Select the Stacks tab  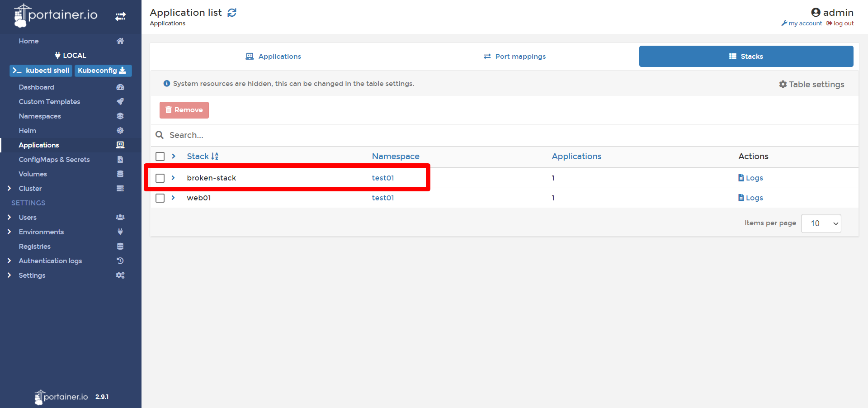point(746,57)
